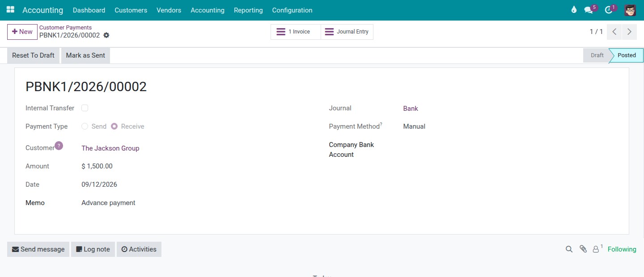Toggle the Internal Transfer checkbox

pyautogui.click(x=85, y=108)
